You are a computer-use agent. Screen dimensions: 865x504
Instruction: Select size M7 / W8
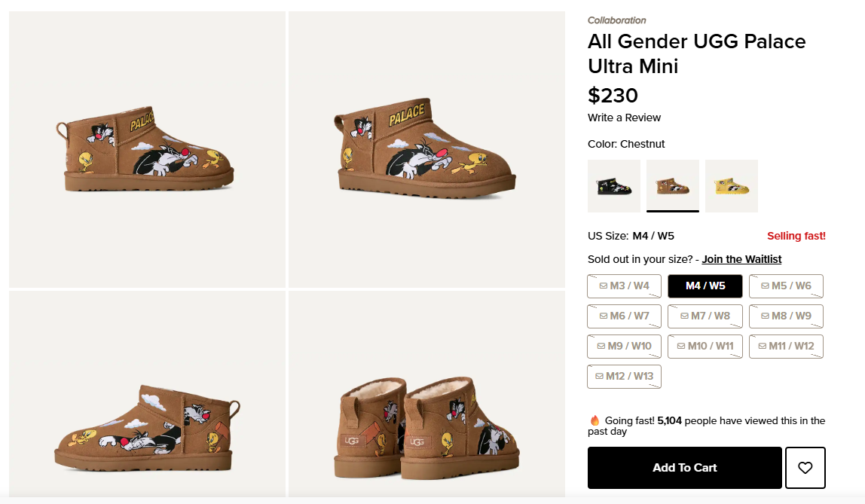705,316
